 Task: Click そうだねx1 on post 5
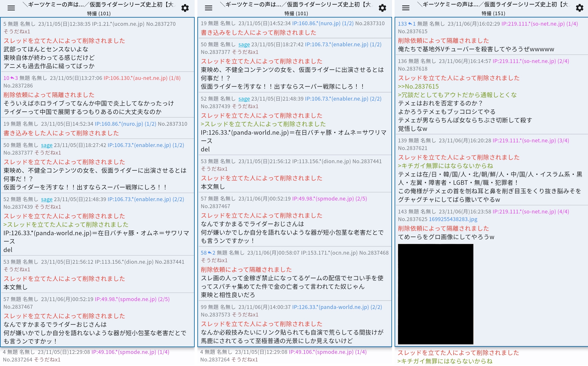(17, 31)
